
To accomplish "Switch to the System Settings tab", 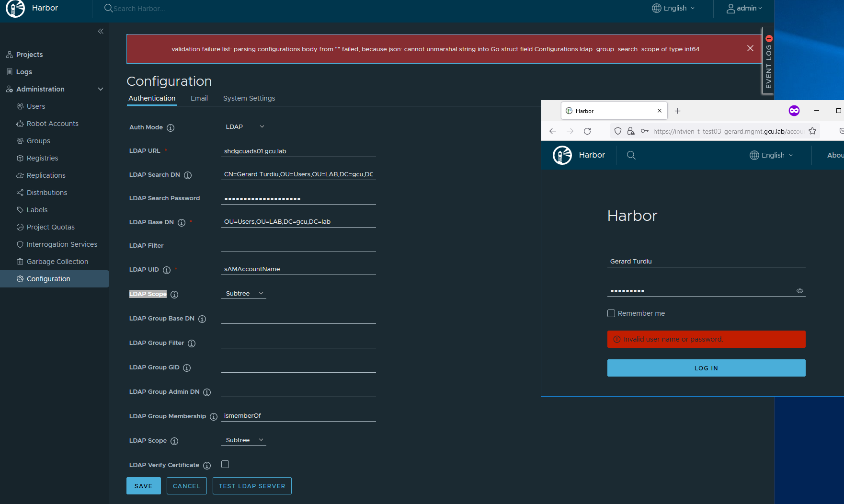I will click(249, 98).
